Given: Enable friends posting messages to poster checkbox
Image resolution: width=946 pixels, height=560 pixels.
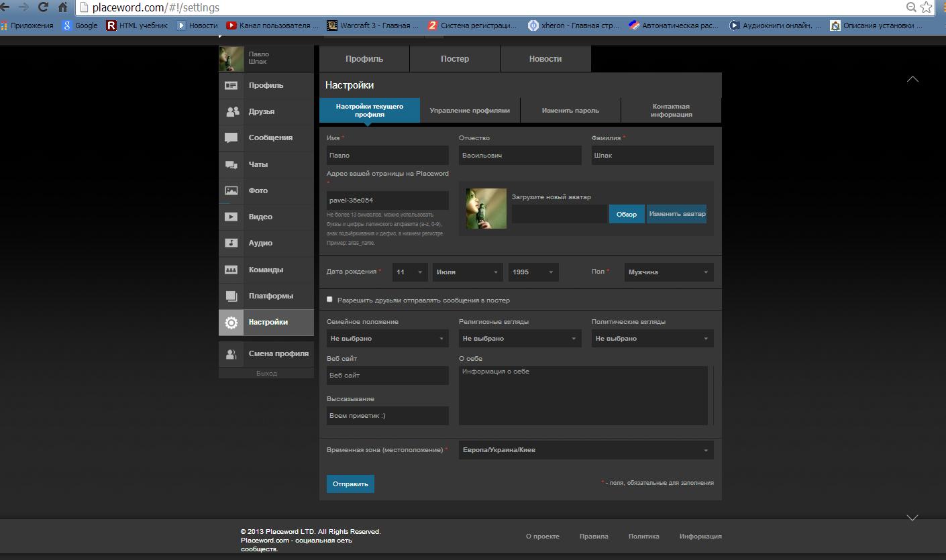Looking at the screenshot, I should (x=329, y=300).
